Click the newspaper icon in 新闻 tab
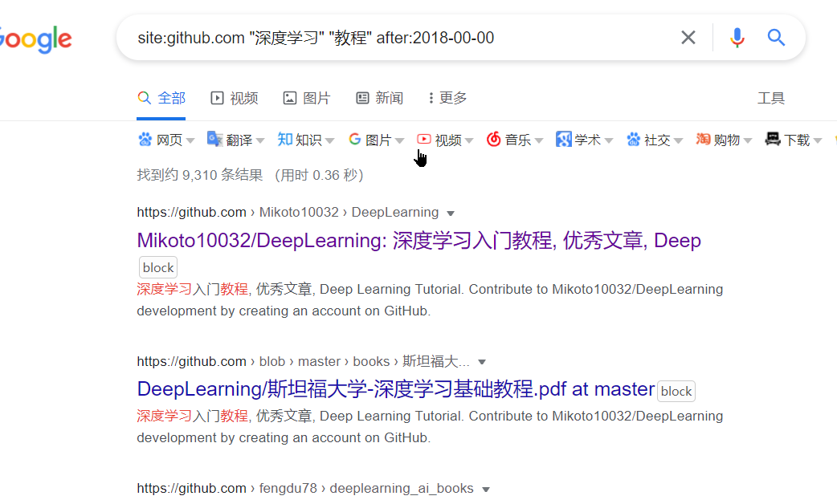 point(362,98)
